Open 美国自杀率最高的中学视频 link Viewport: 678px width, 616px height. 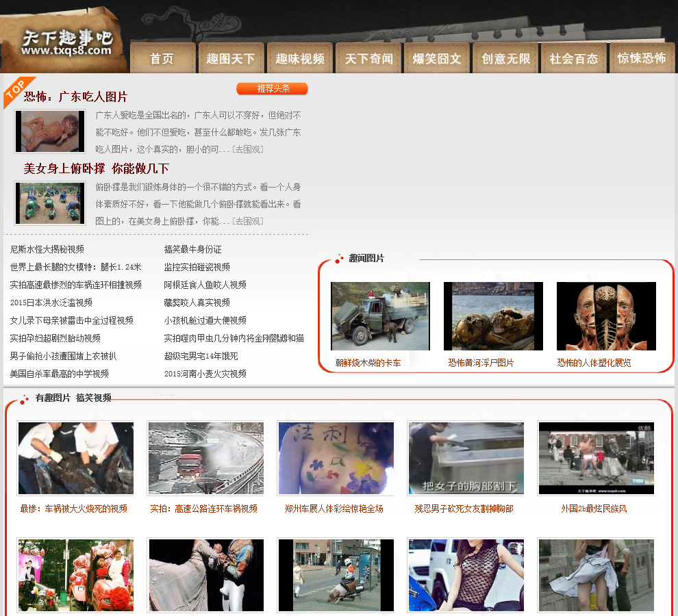point(59,374)
